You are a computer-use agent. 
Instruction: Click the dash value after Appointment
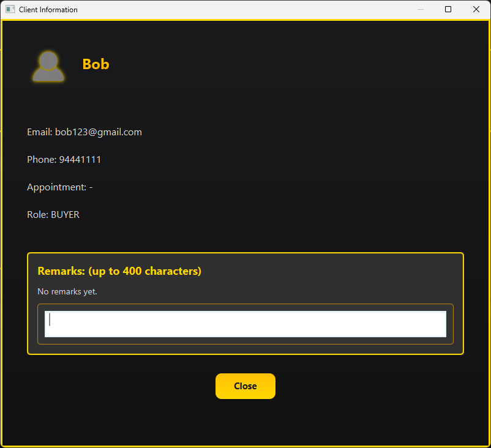click(91, 187)
